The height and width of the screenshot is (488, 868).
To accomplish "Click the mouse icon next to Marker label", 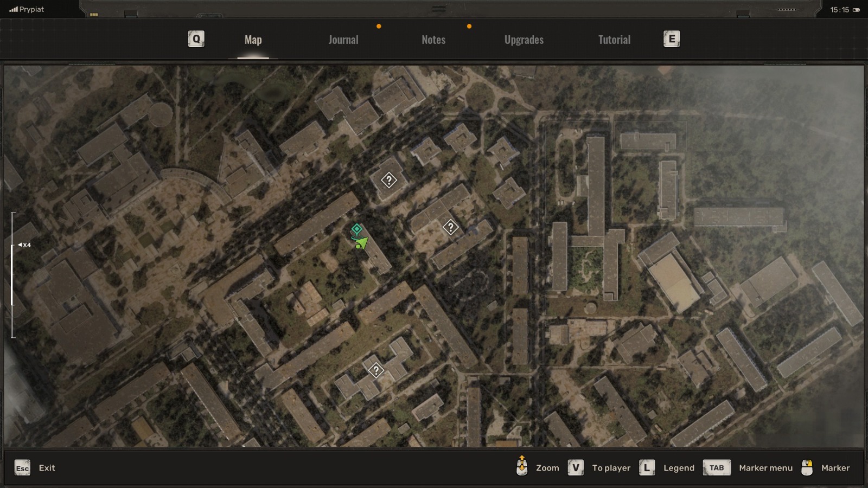I will pos(807,467).
